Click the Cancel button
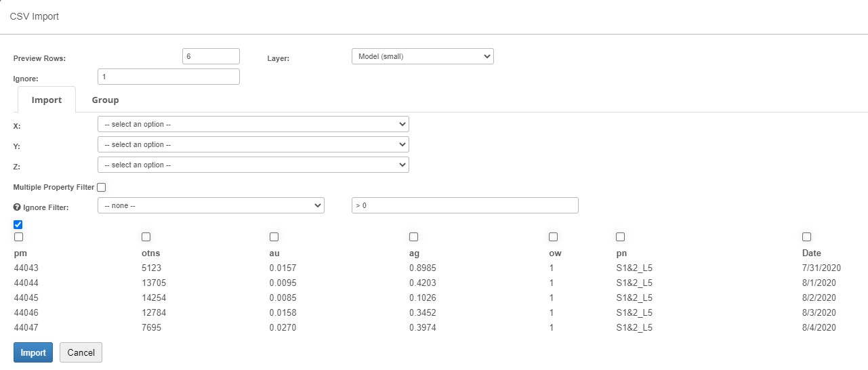This screenshot has width=868, height=370. click(81, 352)
